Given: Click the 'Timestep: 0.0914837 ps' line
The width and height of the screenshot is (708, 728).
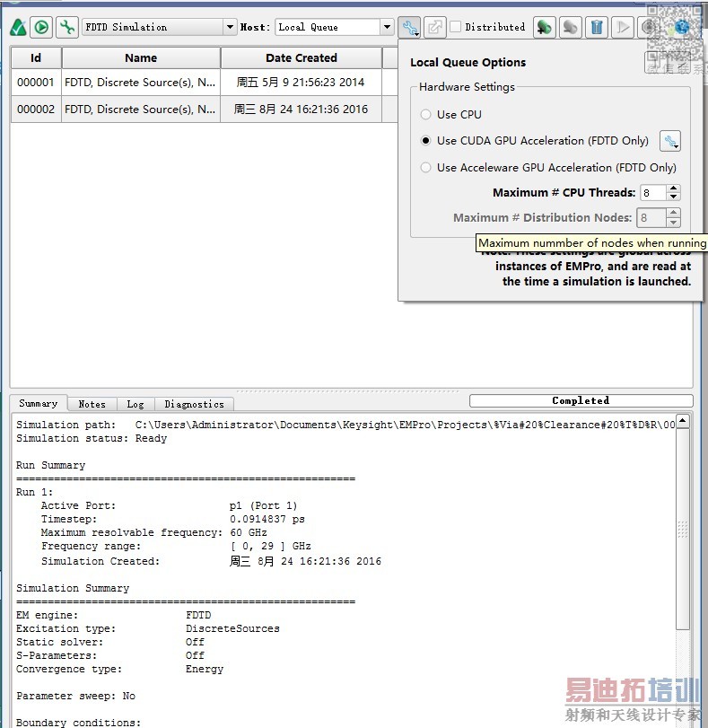Looking at the screenshot, I should coord(172,519).
